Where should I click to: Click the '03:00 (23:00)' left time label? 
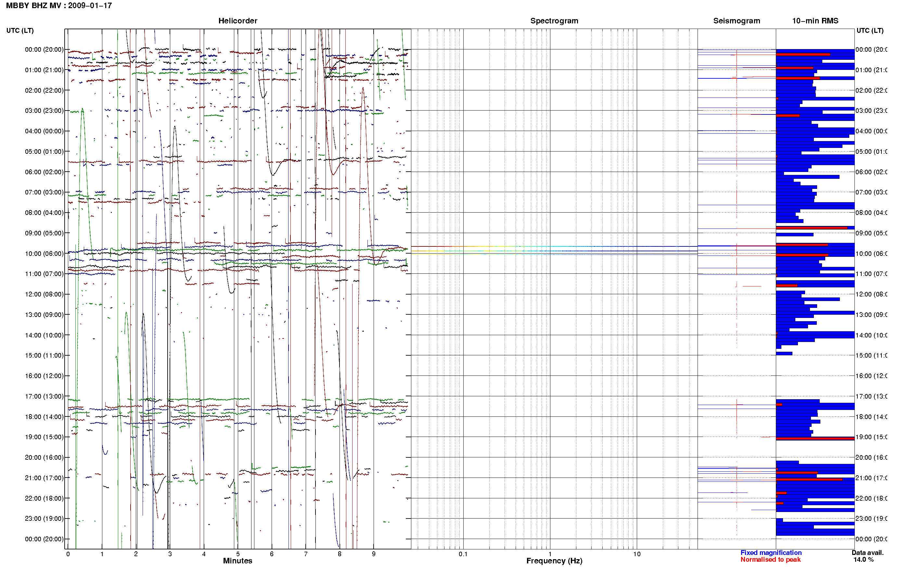pyautogui.click(x=44, y=111)
